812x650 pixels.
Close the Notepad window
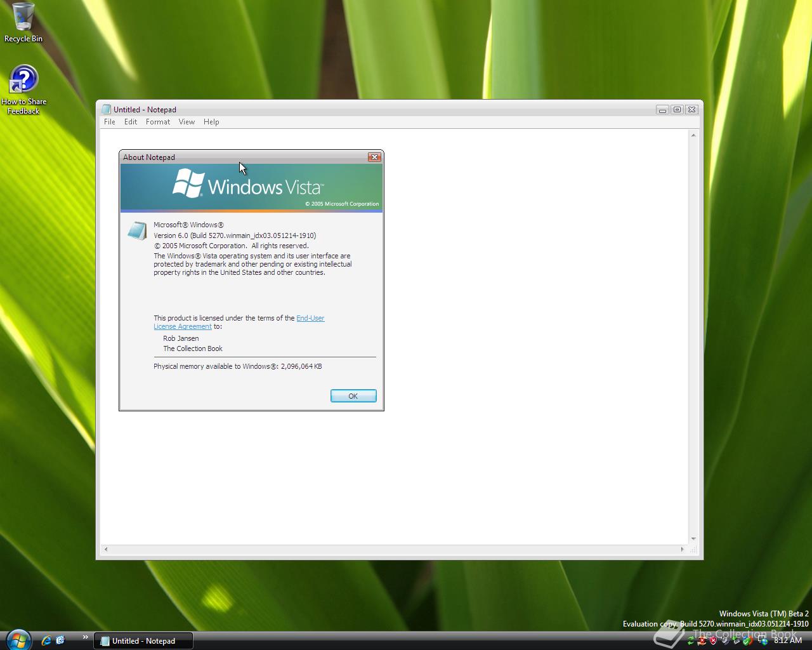pos(692,110)
